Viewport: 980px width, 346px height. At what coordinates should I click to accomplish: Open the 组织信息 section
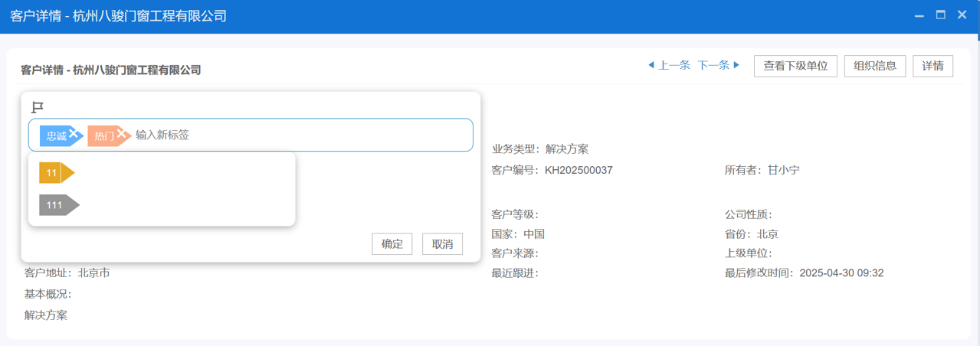click(875, 66)
